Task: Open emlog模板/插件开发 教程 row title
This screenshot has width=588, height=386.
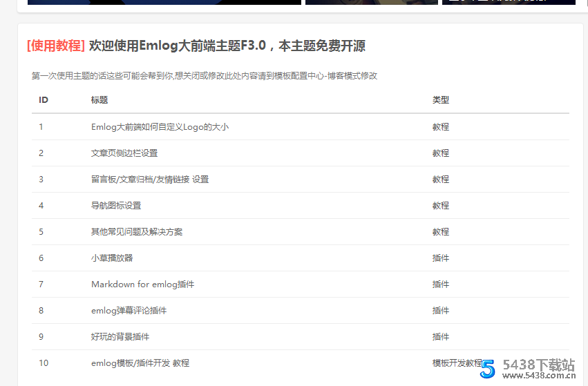Action: point(140,363)
